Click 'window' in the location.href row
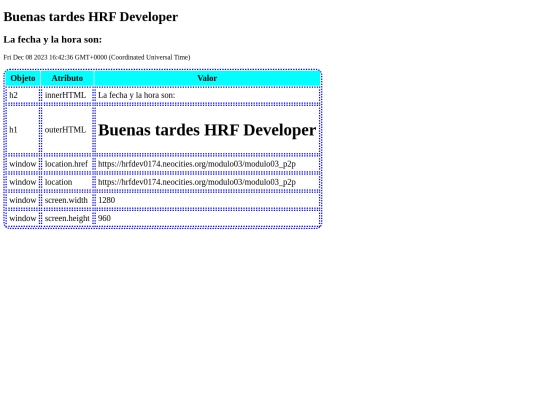The height and width of the screenshot is (405, 540). 23,164
